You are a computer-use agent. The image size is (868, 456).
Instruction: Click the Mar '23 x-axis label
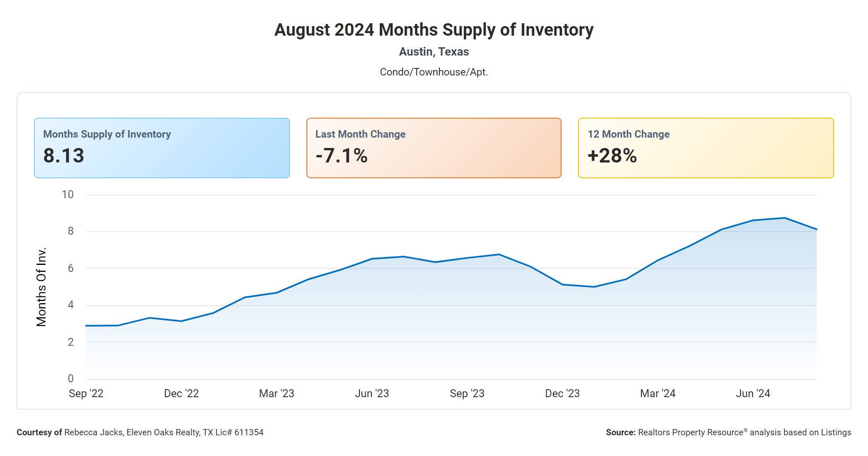pos(277,393)
